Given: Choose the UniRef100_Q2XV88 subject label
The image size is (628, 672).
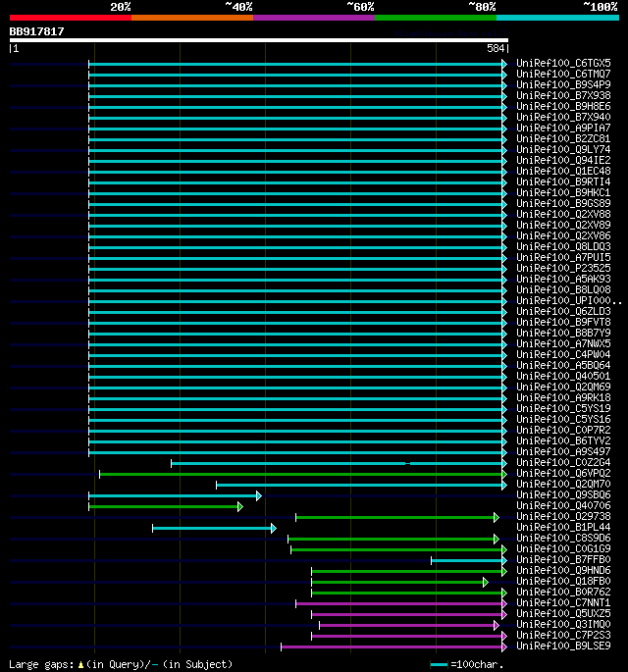Looking at the screenshot, I should click(563, 214).
